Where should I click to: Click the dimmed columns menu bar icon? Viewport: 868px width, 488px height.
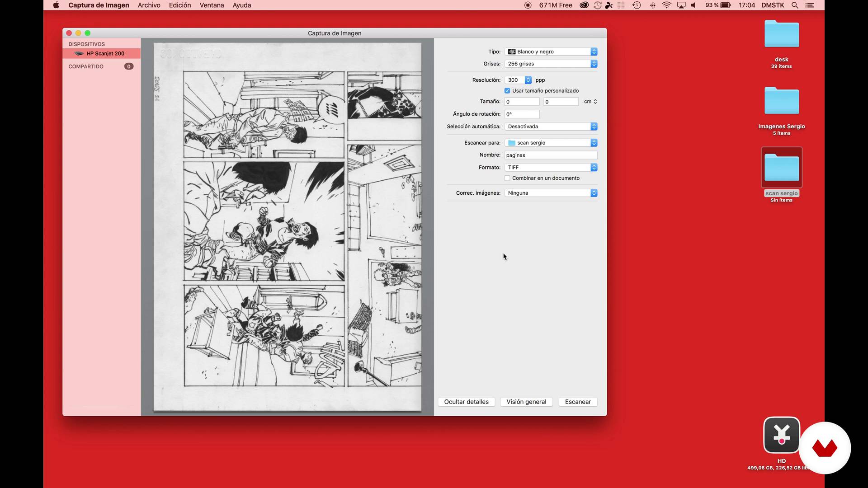point(621,5)
